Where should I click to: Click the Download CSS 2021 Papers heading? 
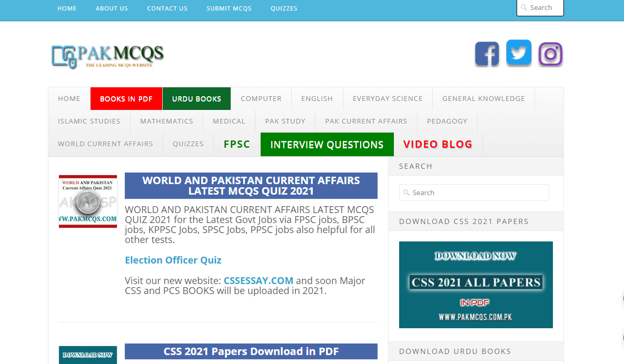(463, 221)
